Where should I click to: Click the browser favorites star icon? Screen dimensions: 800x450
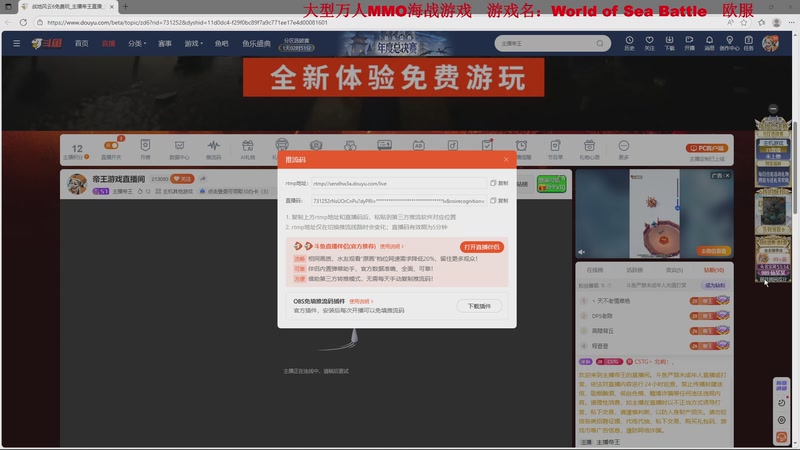pyautogui.click(x=744, y=22)
